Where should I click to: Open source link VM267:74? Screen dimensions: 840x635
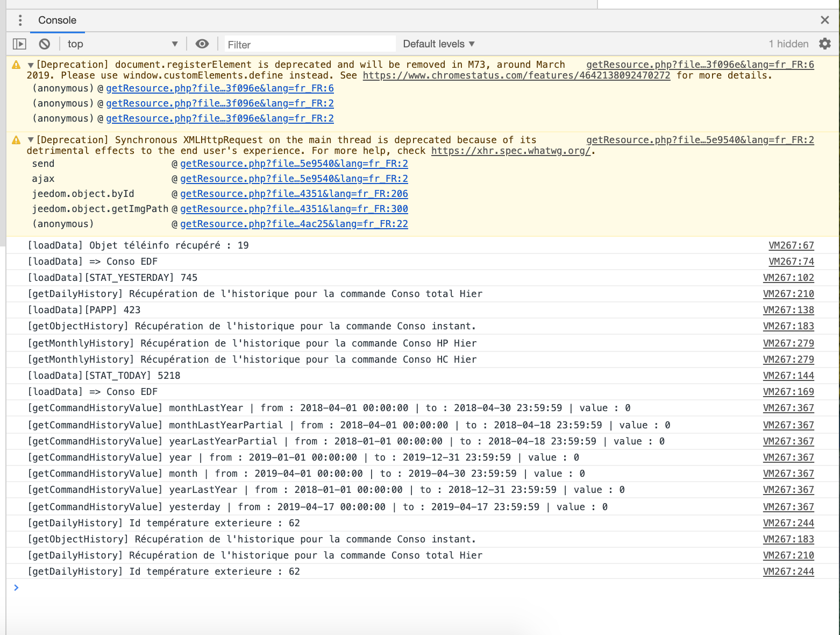click(791, 262)
